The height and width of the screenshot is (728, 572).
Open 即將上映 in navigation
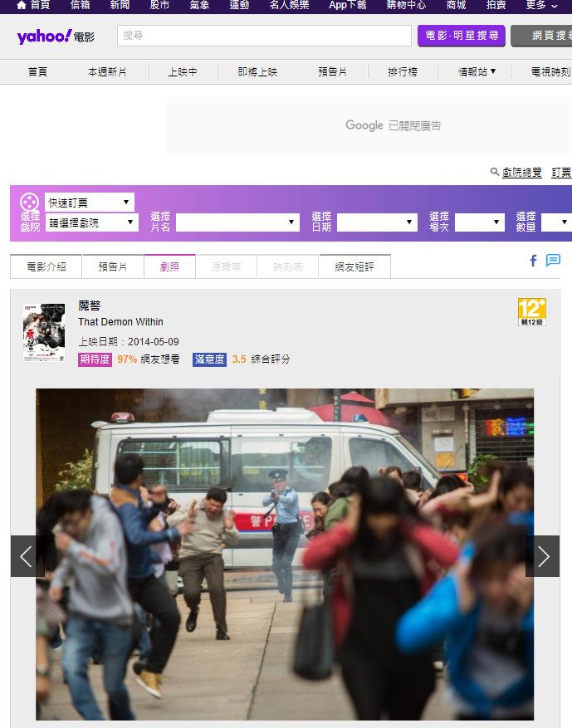coord(257,71)
